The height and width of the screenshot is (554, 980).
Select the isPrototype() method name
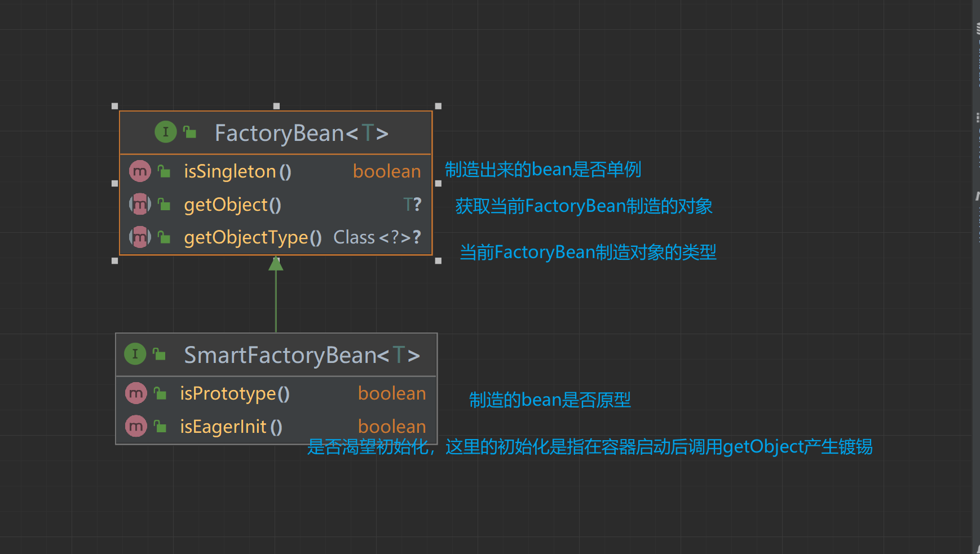click(235, 393)
